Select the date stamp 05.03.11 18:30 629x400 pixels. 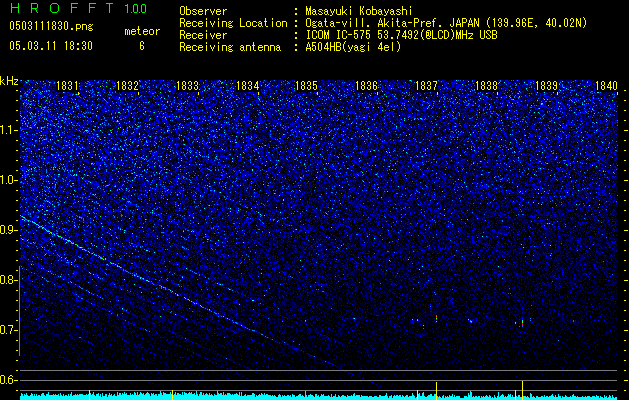(x=51, y=46)
